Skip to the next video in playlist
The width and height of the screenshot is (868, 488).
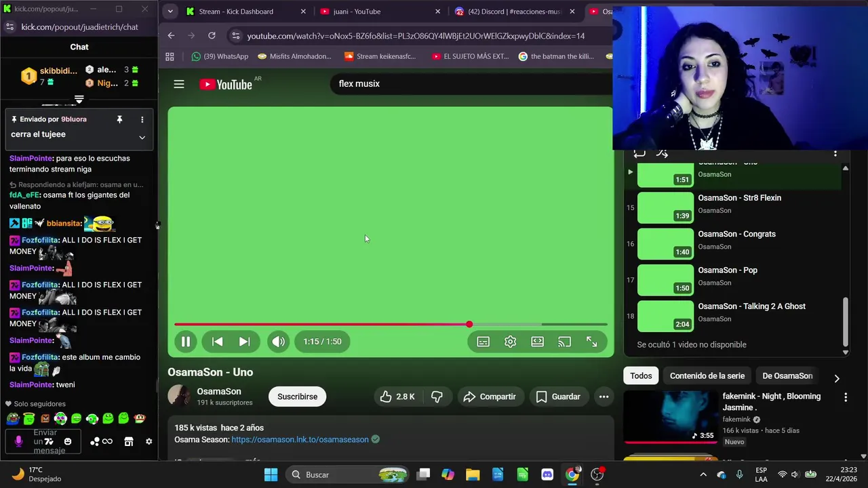[244, 342]
